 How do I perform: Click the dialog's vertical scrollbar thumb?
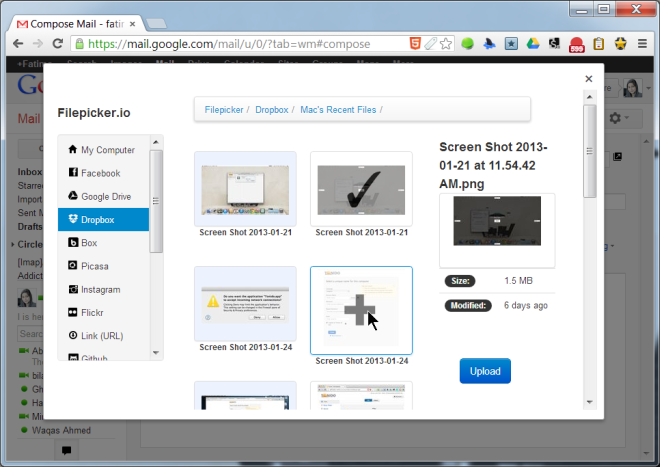tap(589, 151)
